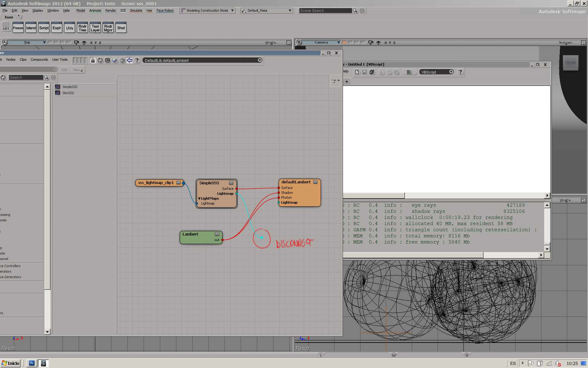Click the preset search magnifier icon
The height and width of the screenshot is (368, 588).
[46, 78]
